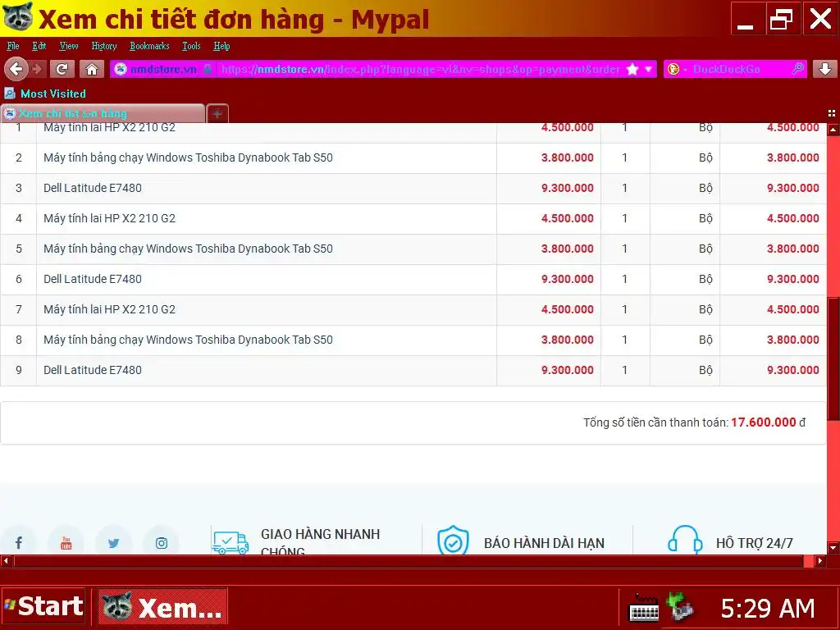Click the vertical scrollbar down arrow
This screenshot has width=840, height=630.
[x=833, y=548]
